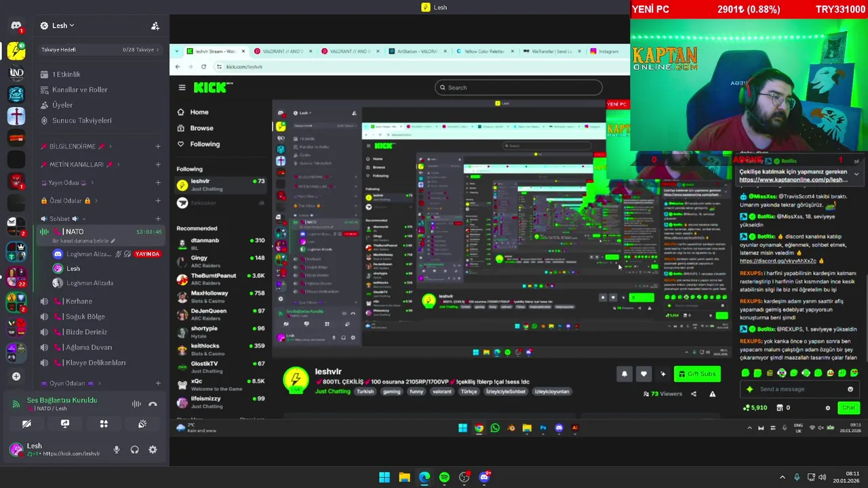Viewport: 868px width, 488px height.
Task: Click the Just Chatting category link
Action: [x=332, y=391]
